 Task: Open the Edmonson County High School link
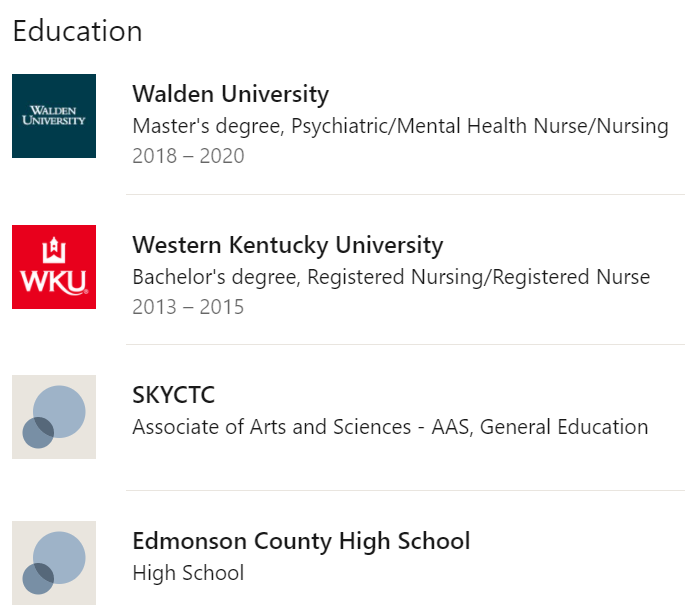click(x=301, y=541)
